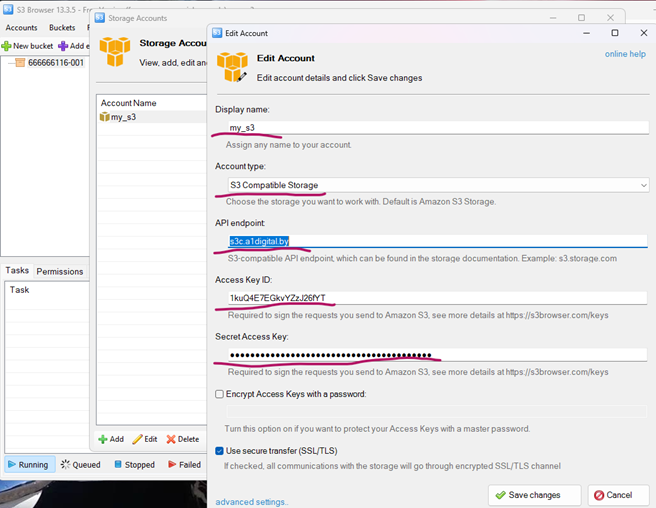Viewport: 656px width, 508px height.
Task: Open the Account type dropdown
Action: click(x=438, y=185)
